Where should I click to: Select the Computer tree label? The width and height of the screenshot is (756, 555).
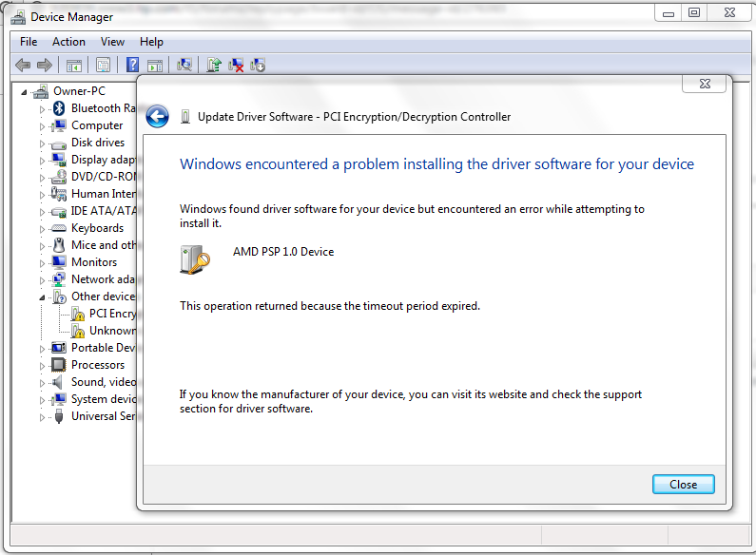(x=97, y=125)
